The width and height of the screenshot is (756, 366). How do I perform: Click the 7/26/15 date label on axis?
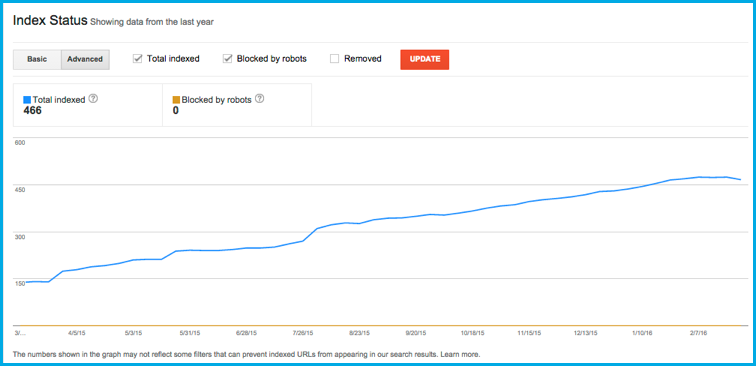click(304, 333)
